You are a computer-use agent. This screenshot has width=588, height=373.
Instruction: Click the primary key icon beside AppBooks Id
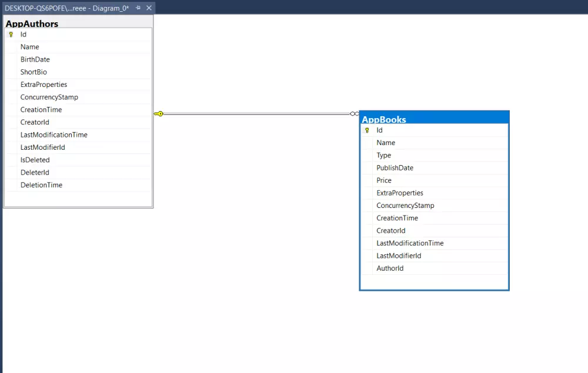coord(367,130)
